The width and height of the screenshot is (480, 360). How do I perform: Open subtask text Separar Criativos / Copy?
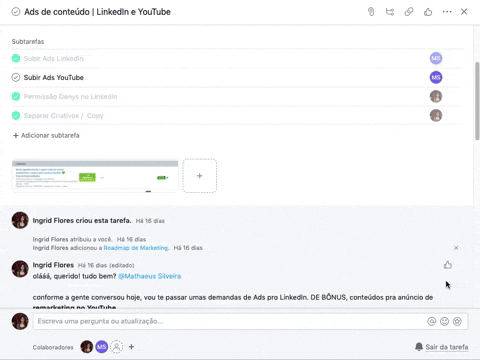tap(64, 116)
